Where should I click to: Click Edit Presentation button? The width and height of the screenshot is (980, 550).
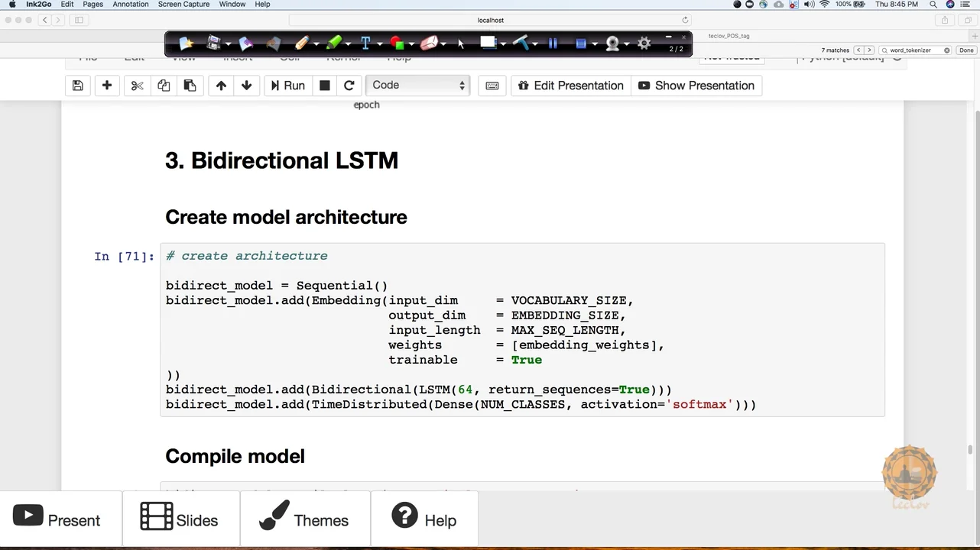571,86
